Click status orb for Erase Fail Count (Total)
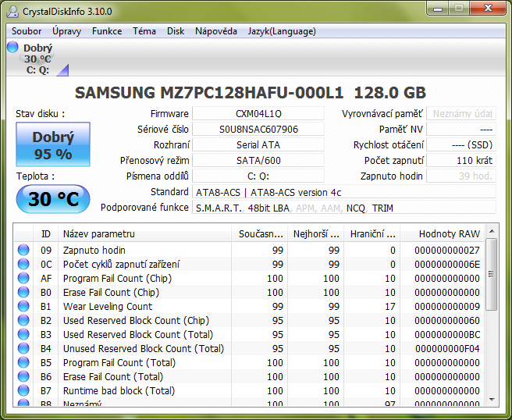Image resolution: width=512 pixels, height=420 pixels. pyautogui.click(x=23, y=377)
